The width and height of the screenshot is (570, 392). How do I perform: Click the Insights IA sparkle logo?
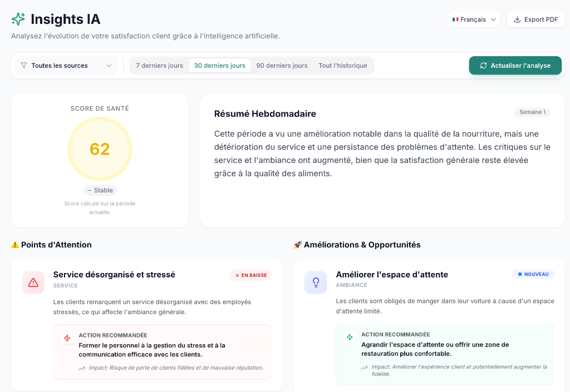coord(18,19)
